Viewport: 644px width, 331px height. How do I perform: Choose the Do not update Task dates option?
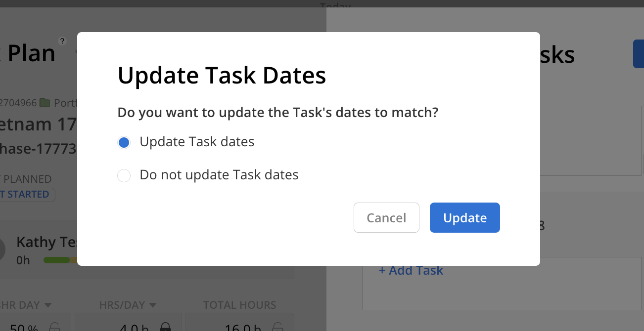[124, 175]
